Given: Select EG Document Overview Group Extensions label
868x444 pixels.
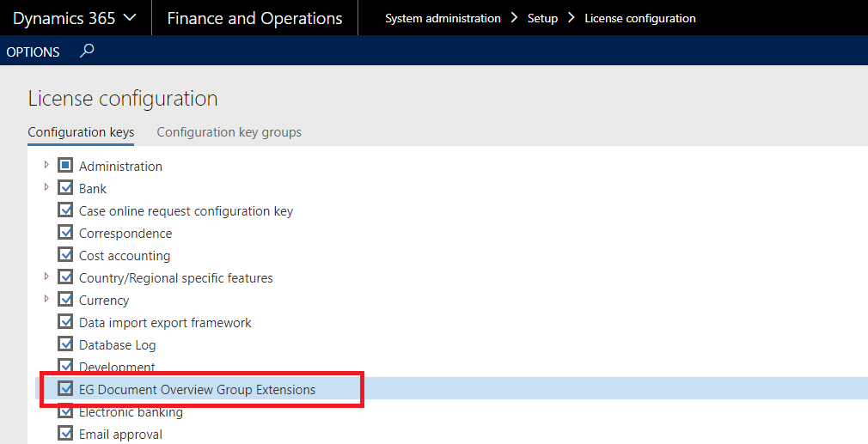Looking at the screenshot, I should pyautogui.click(x=197, y=390).
